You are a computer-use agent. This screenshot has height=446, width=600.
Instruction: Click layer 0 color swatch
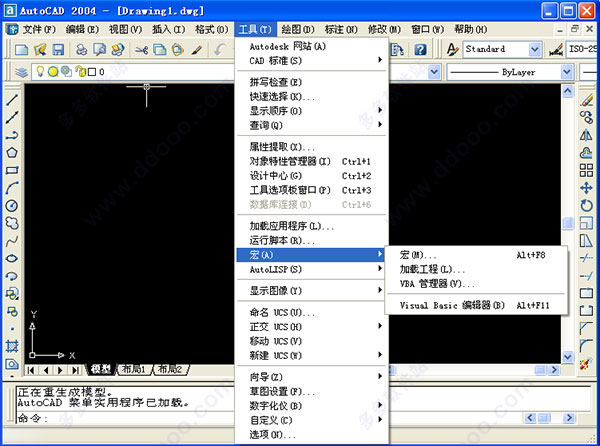click(x=92, y=72)
